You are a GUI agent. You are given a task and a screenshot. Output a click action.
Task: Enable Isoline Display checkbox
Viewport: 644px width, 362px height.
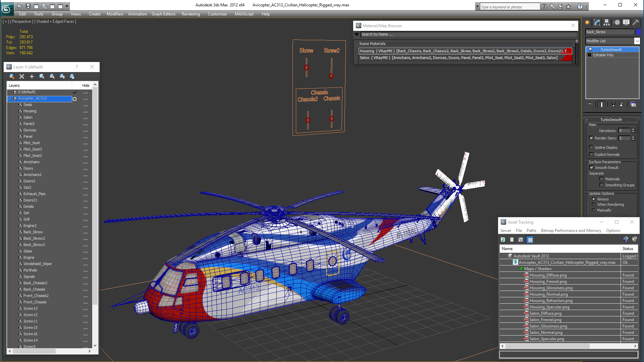coord(591,147)
